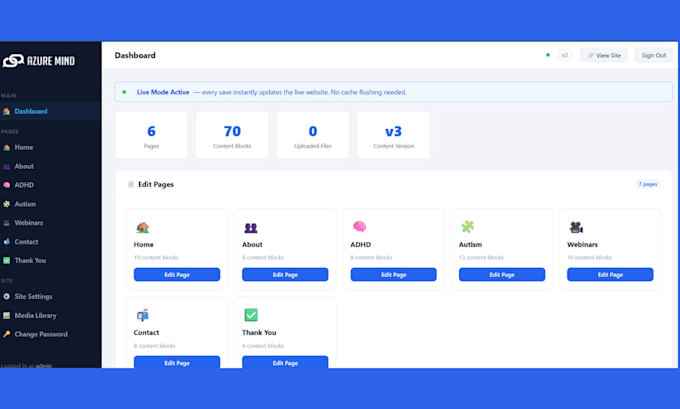
Task: Click the Live Mode Active text
Action: [163, 92]
